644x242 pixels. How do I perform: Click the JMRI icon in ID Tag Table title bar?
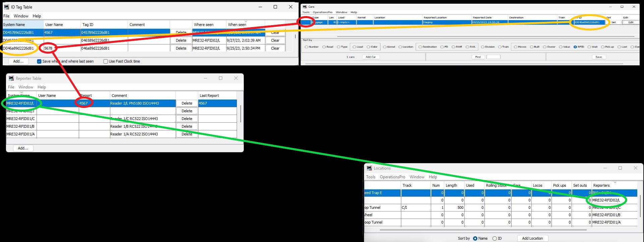(x=6, y=7)
